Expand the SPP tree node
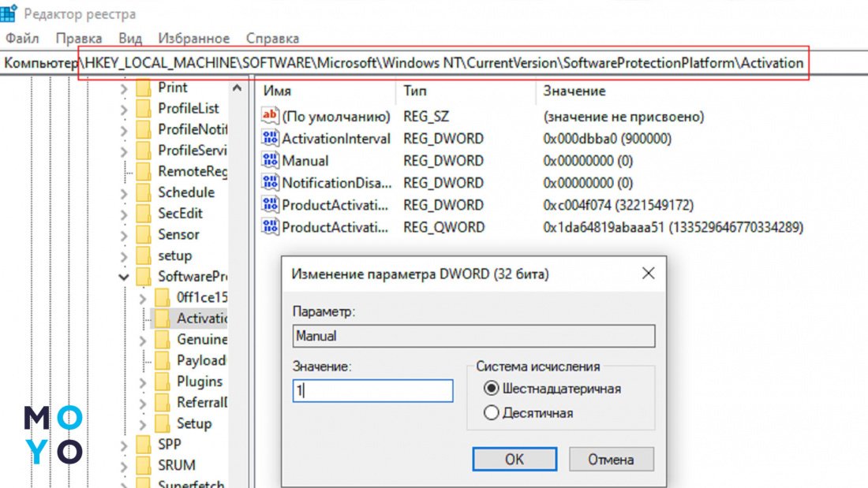 pyautogui.click(x=124, y=445)
